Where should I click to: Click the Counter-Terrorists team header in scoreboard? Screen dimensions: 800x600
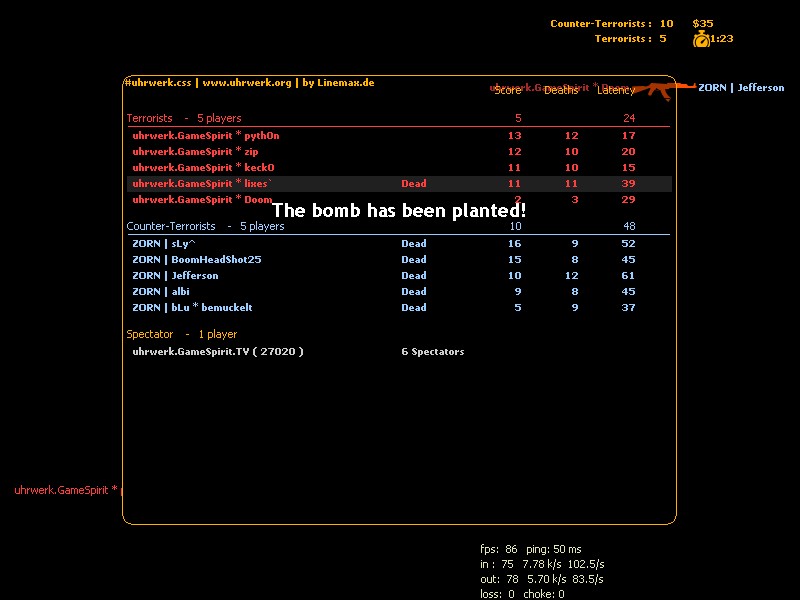[x=205, y=227]
